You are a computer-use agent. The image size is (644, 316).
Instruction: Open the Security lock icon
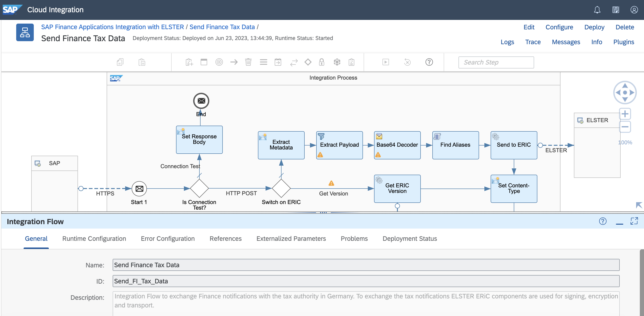(x=322, y=62)
